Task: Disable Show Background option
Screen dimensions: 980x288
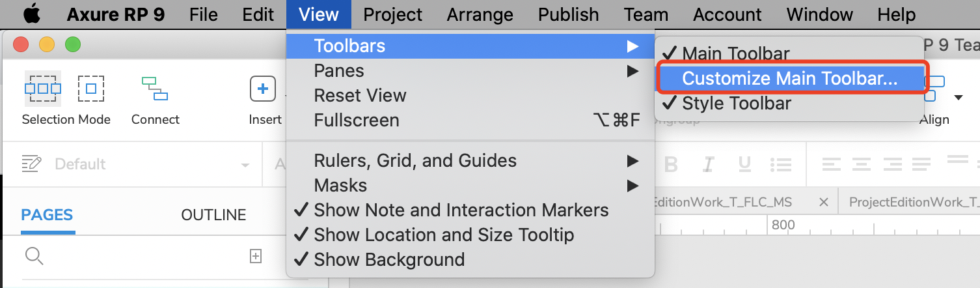Action: (389, 259)
